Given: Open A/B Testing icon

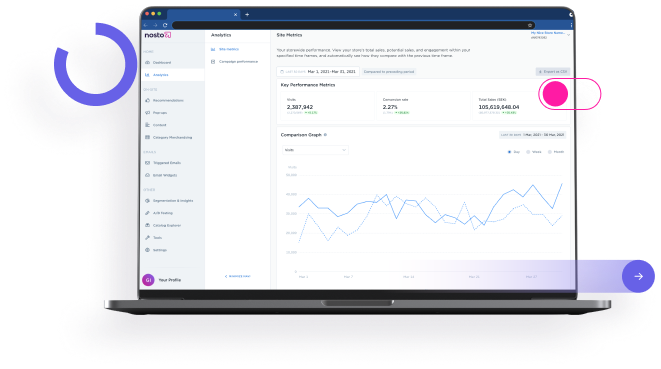Looking at the screenshot, I should (x=148, y=213).
